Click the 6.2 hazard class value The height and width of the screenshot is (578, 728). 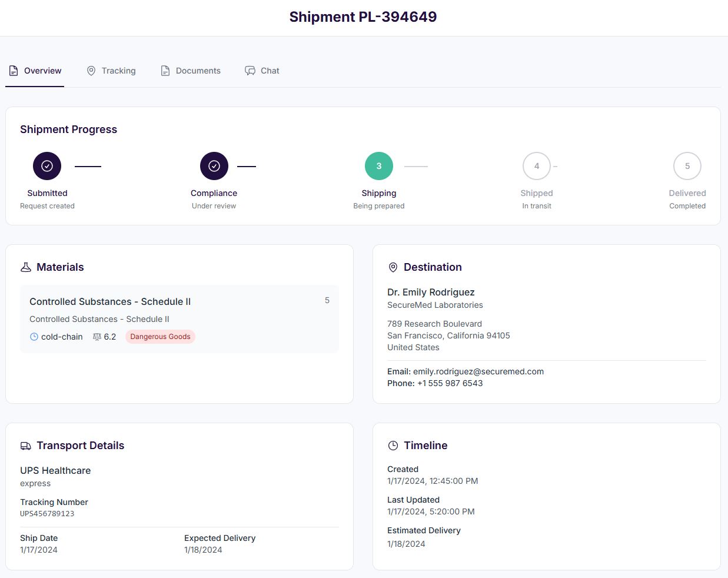pos(110,337)
